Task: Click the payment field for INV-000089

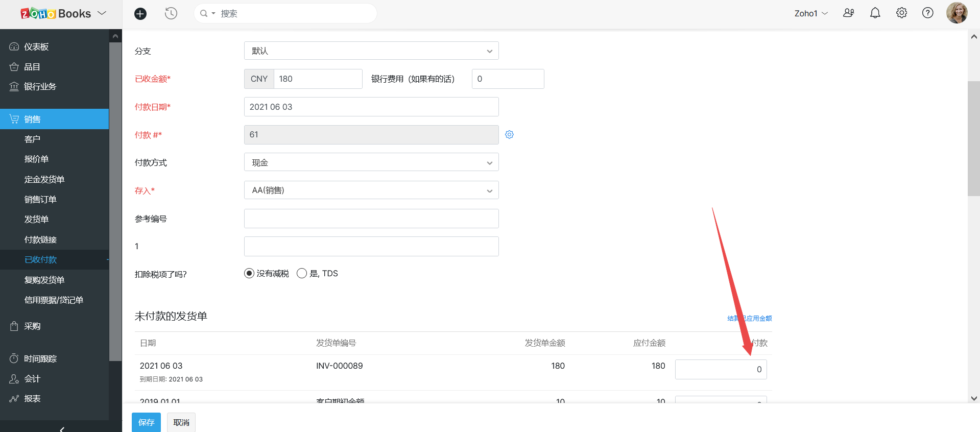Action: pos(721,370)
